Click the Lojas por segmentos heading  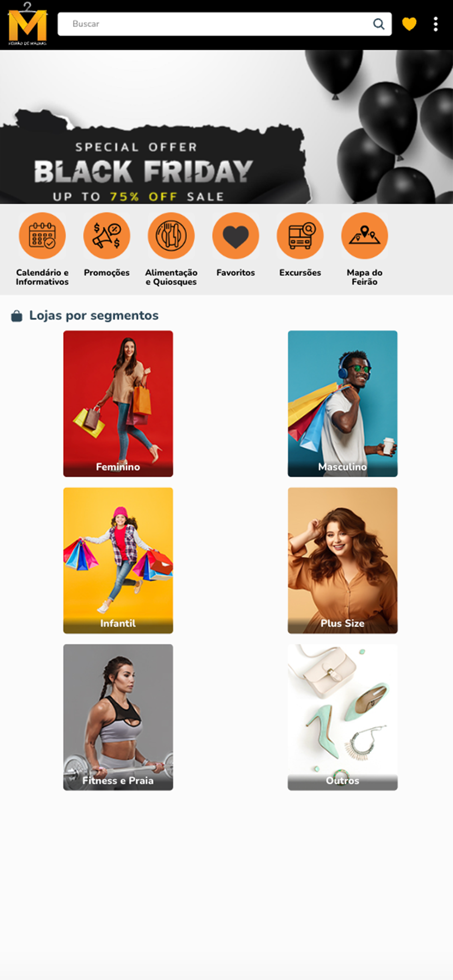94,316
